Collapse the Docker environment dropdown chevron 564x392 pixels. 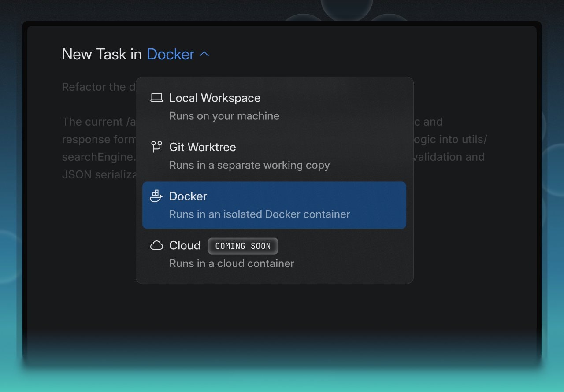[x=204, y=55]
